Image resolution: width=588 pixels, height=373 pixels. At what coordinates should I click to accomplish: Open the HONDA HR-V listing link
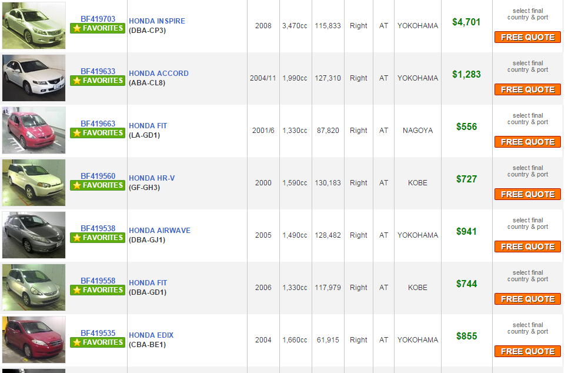(152, 178)
